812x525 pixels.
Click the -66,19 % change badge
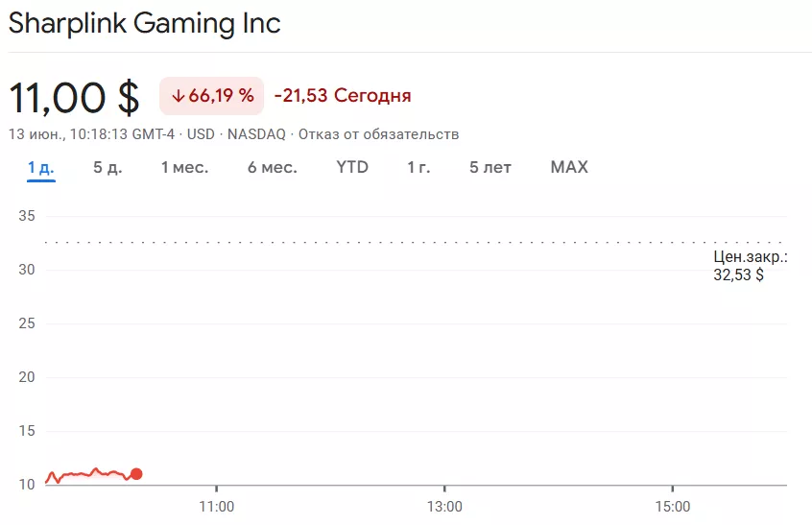click(211, 96)
